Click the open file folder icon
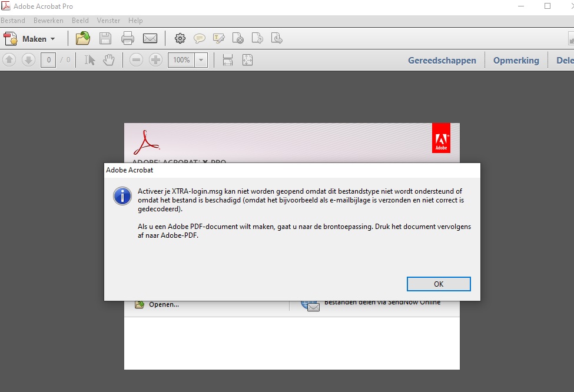Image resolution: width=574 pixels, height=392 pixels. coord(83,39)
